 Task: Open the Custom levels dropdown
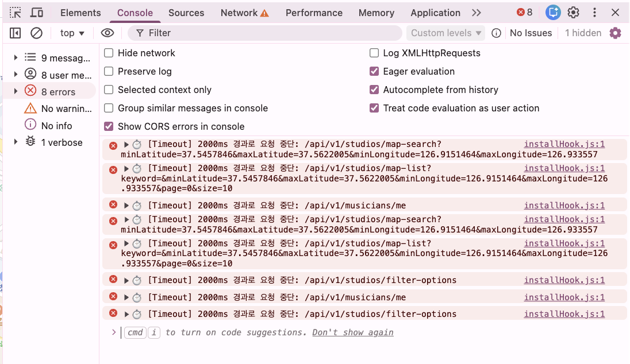point(446,33)
